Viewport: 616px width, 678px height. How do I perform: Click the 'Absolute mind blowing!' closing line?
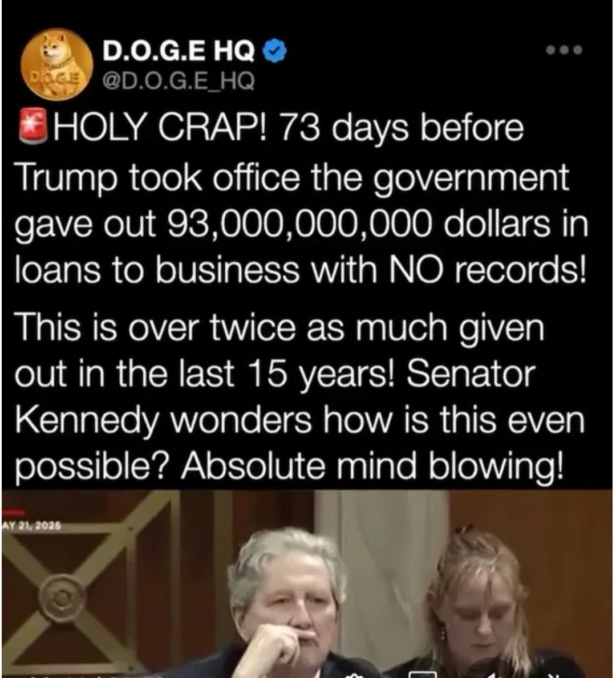click(372, 466)
